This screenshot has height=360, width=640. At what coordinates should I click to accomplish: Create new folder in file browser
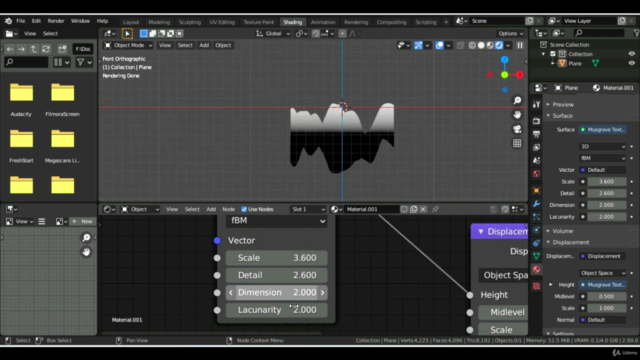coord(62,49)
